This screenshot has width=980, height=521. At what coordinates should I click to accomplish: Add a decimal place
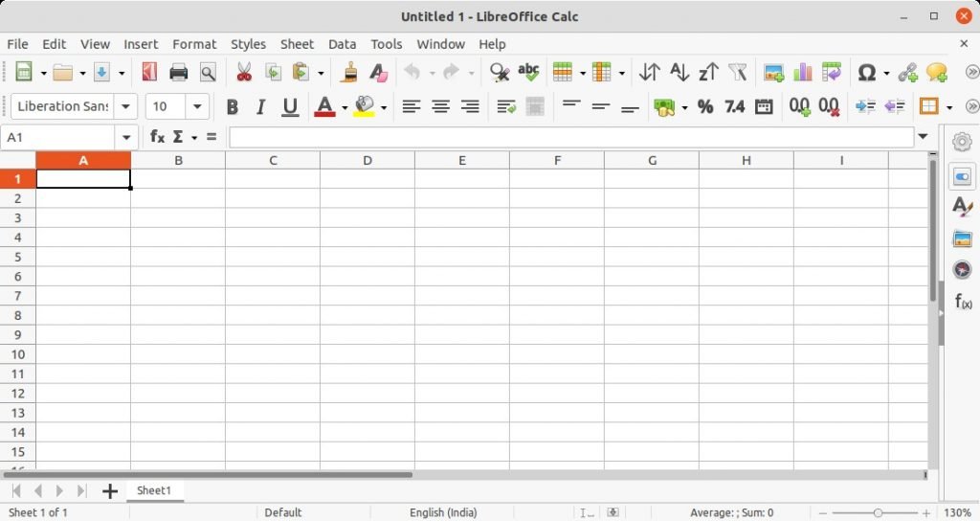(x=799, y=106)
